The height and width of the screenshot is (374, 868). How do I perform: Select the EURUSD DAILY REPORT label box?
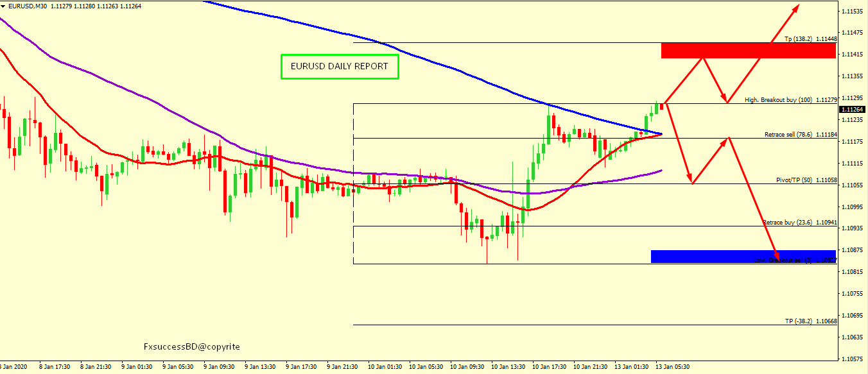point(340,67)
